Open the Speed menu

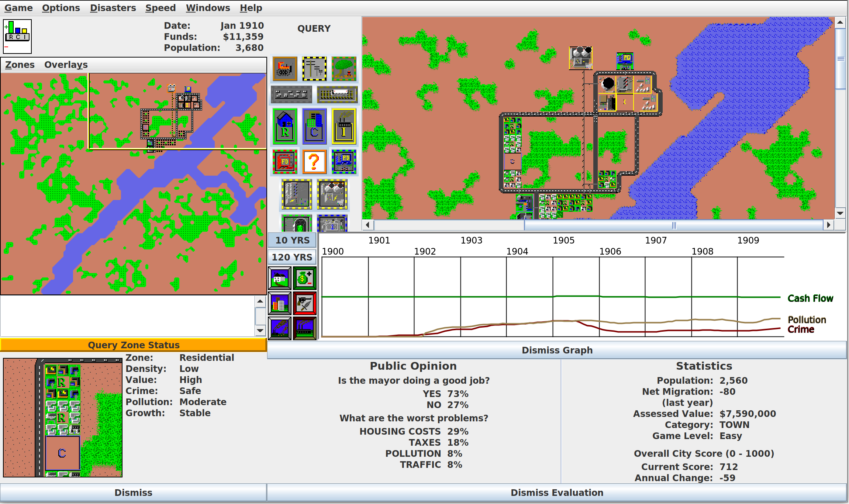(x=161, y=8)
